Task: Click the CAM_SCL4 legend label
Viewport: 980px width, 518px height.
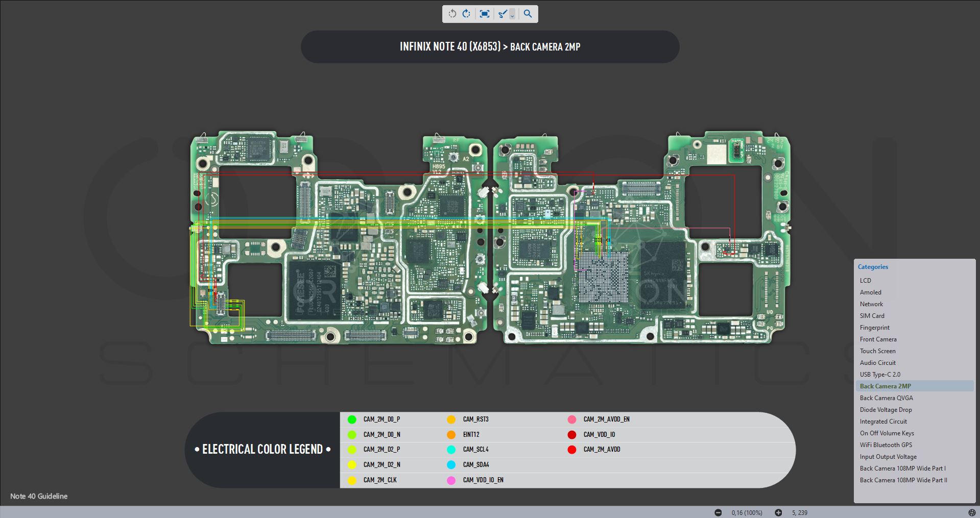Action: (475, 450)
